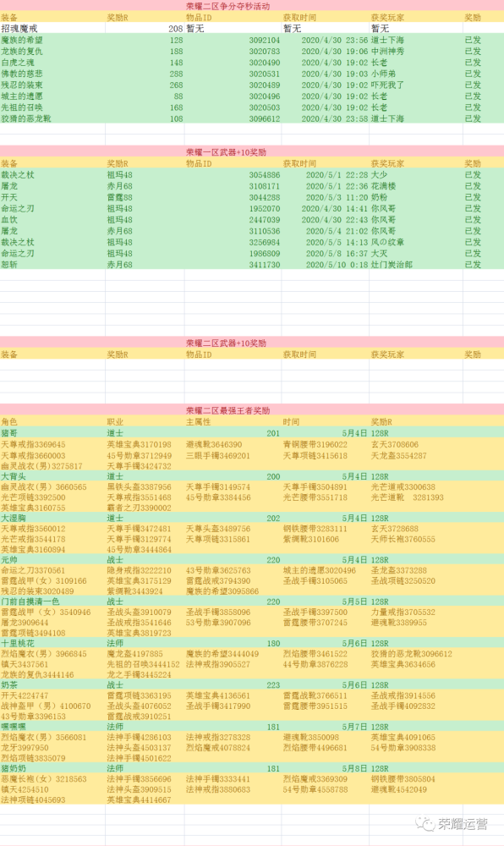The image size is (504, 846).
Task: Select the cell 英雄宝典4414667
Action: pyautogui.click(x=139, y=799)
